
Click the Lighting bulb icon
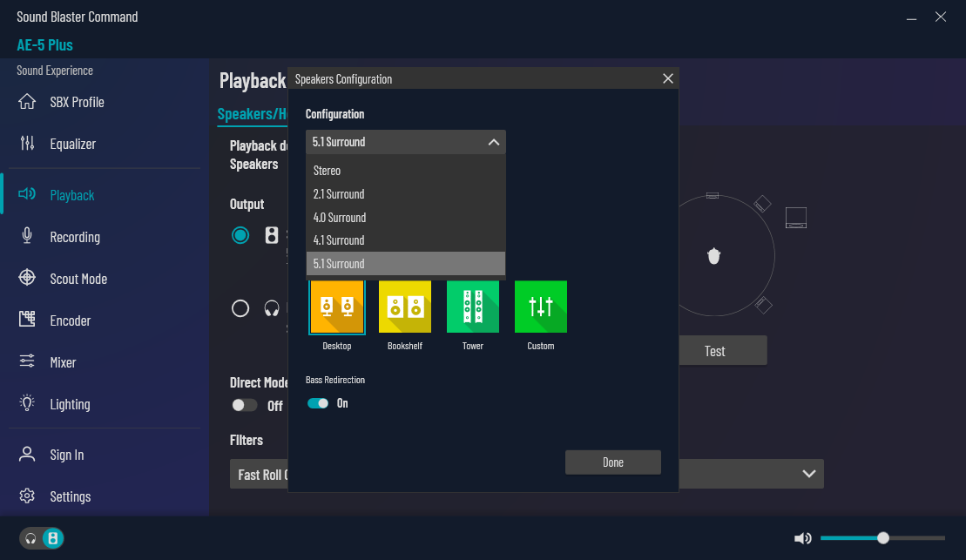pos(27,403)
